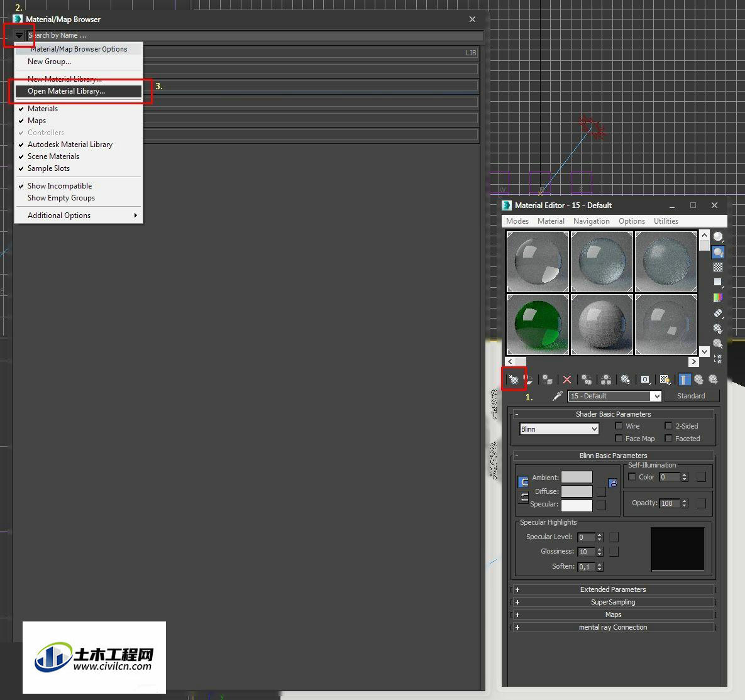Toggle the Materials option in the menu
745x700 pixels.
(79, 109)
